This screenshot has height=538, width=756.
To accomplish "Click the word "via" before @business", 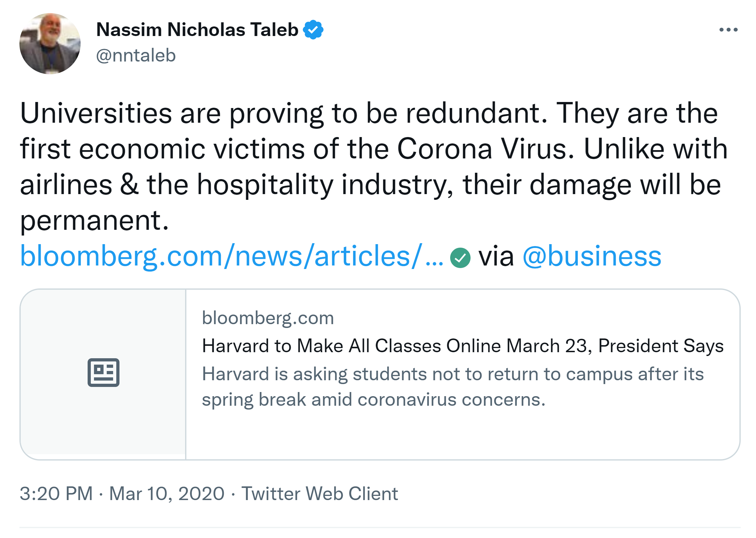I will (496, 256).
